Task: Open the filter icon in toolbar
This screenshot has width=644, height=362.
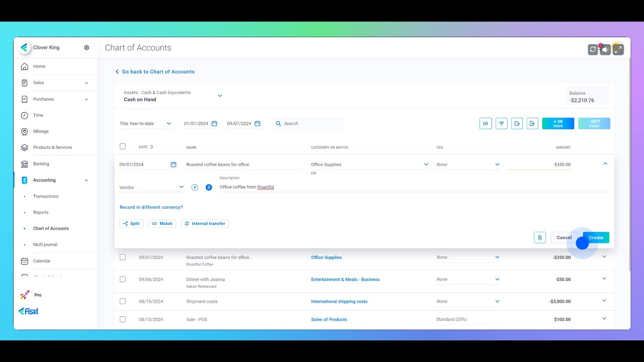Action: (501, 124)
